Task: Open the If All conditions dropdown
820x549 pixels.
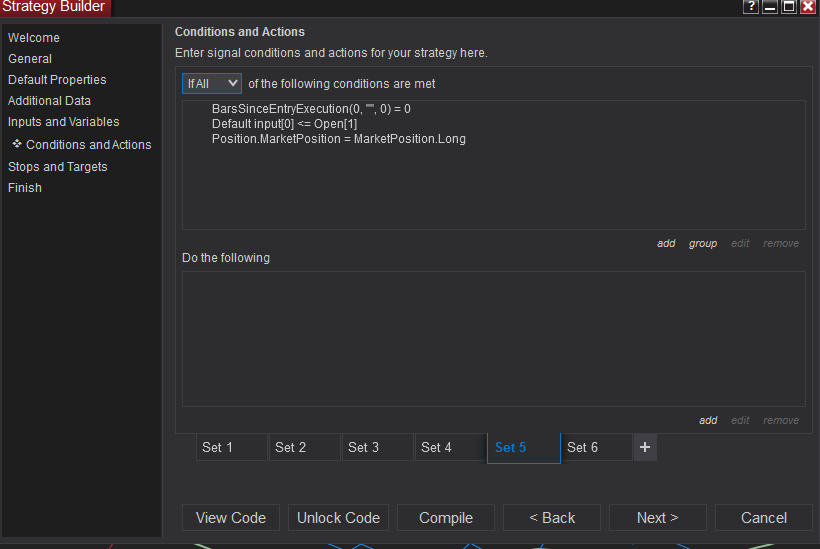Action: click(212, 83)
